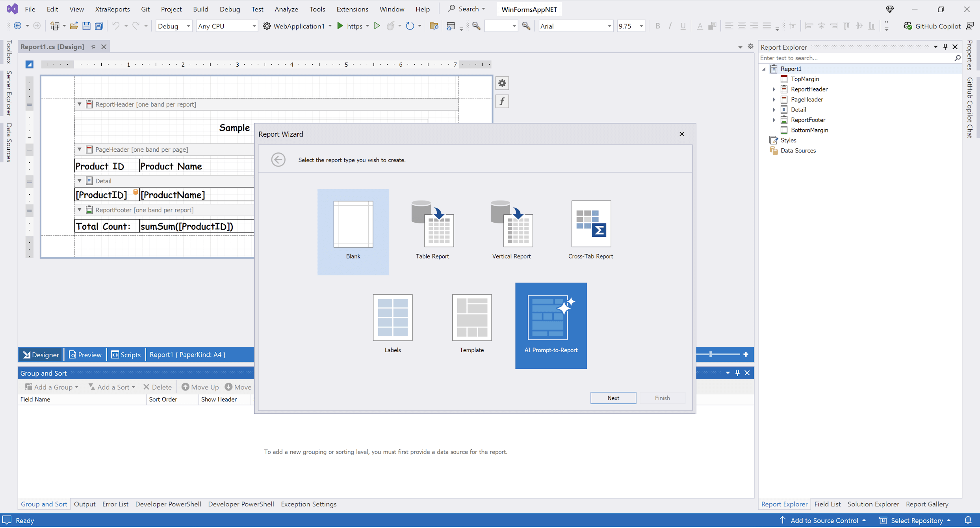
Task: Toggle italic formatting in the font toolbar
Action: tap(670, 26)
